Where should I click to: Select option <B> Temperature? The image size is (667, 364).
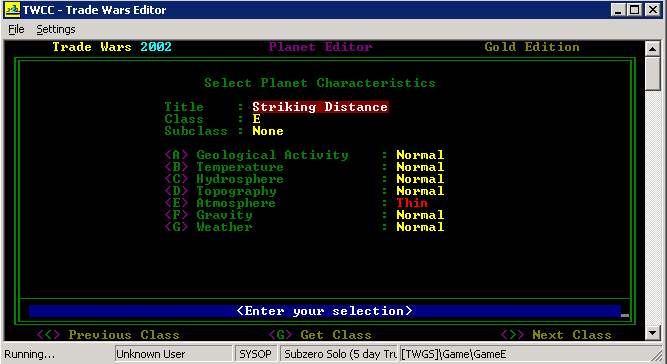(224, 167)
